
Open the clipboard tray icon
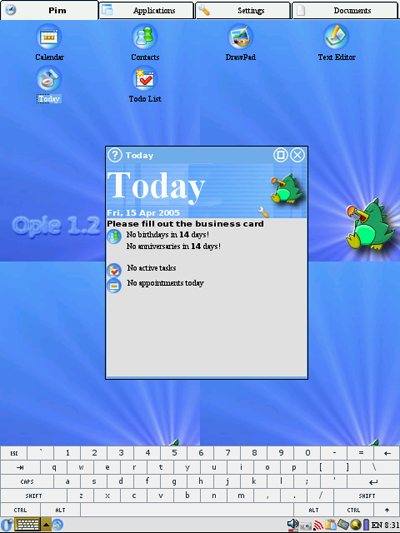click(330, 525)
